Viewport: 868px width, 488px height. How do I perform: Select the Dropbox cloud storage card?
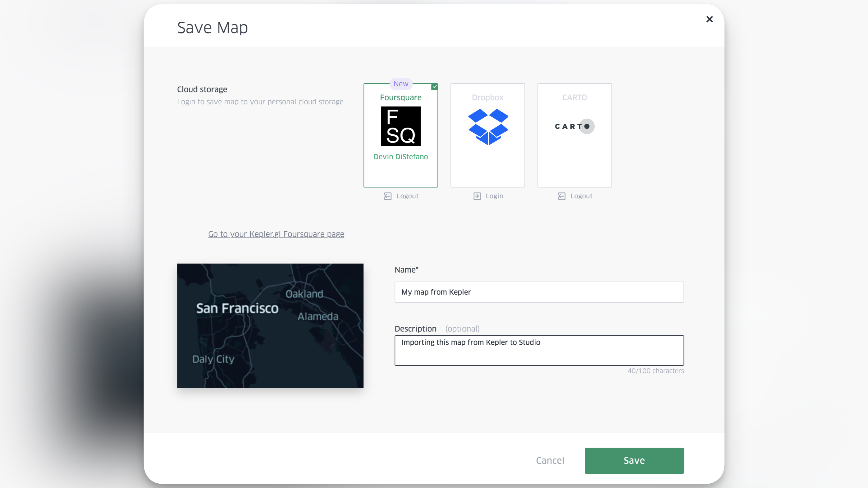tap(487, 135)
